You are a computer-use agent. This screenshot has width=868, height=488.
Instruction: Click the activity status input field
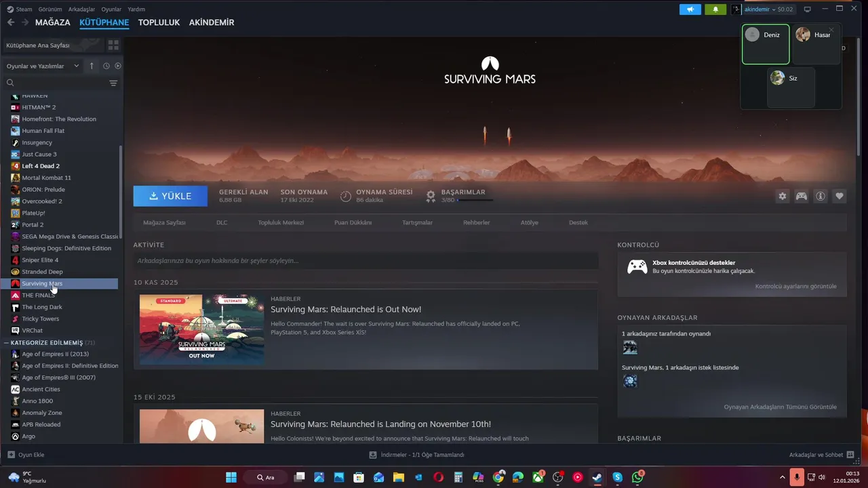[x=366, y=261]
